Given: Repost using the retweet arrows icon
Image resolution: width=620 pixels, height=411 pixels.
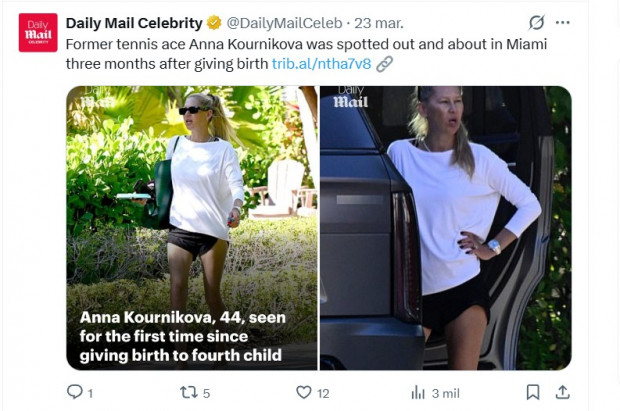Looking at the screenshot, I should tap(186, 392).
